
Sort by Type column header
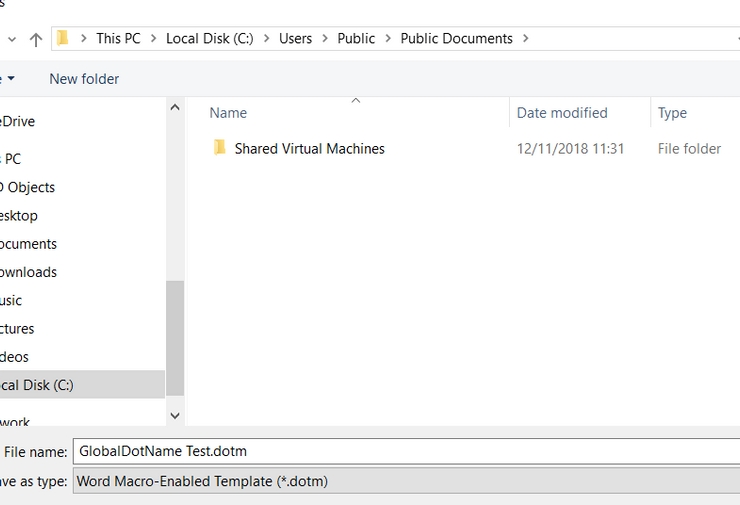(x=673, y=113)
